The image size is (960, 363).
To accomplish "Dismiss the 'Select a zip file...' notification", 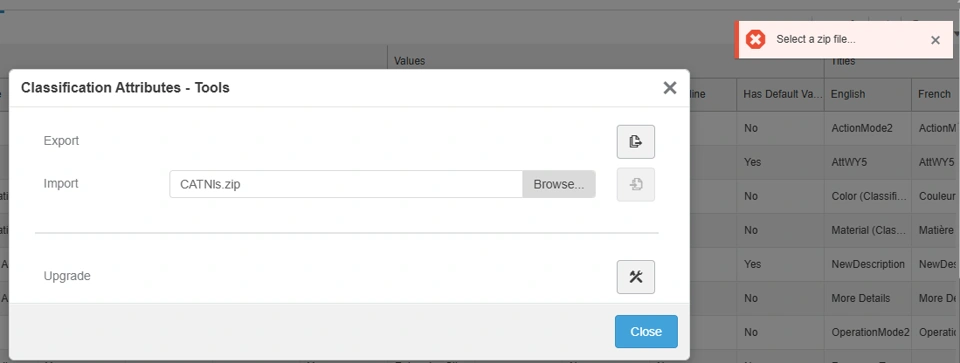I will click(935, 40).
